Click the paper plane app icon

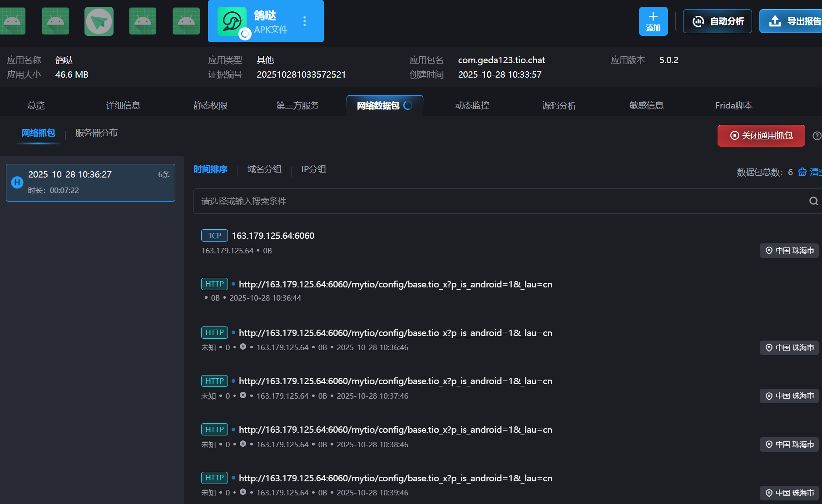click(x=99, y=21)
